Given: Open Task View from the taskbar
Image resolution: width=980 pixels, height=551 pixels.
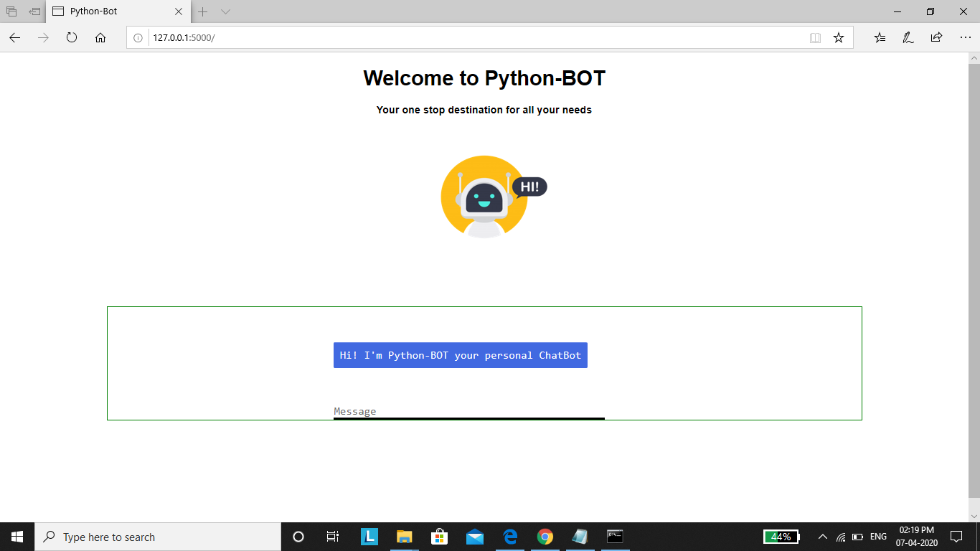Looking at the screenshot, I should point(333,536).
